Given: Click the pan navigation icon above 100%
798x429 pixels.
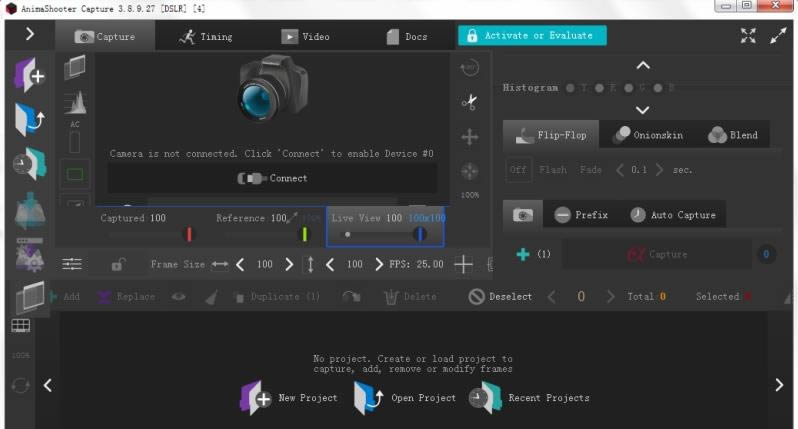Looking at the screenshot, I should pos(469,171).
